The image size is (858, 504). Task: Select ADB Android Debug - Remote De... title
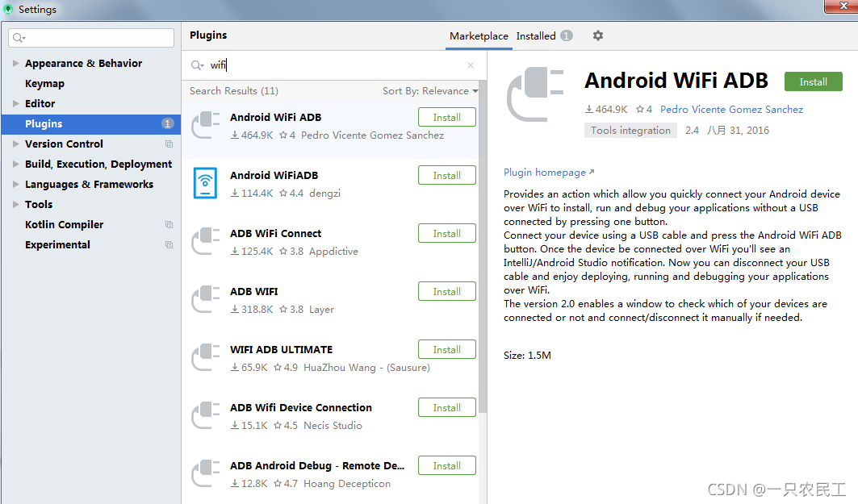tap(317, 466)
